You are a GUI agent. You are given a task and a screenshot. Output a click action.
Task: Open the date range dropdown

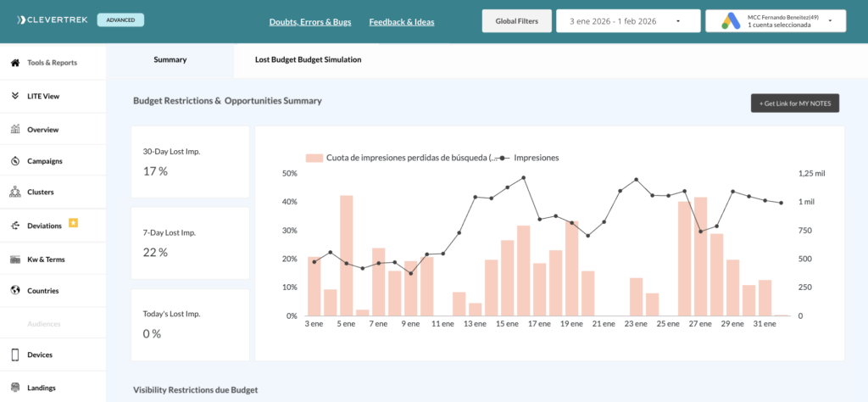627,21
